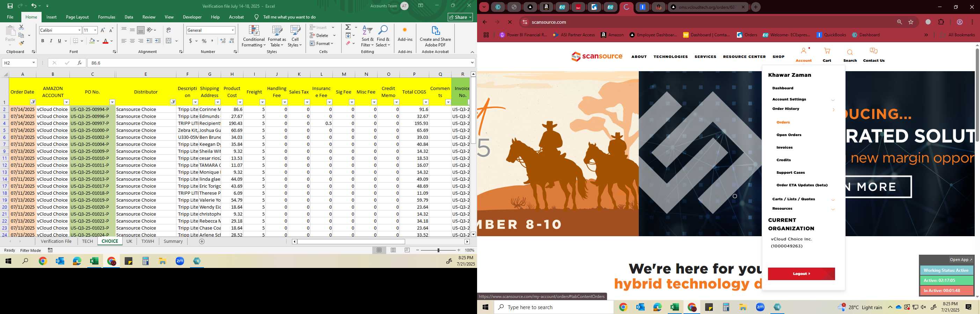Toggle Bottom Align in Alignment group

(x=140, y=30)
